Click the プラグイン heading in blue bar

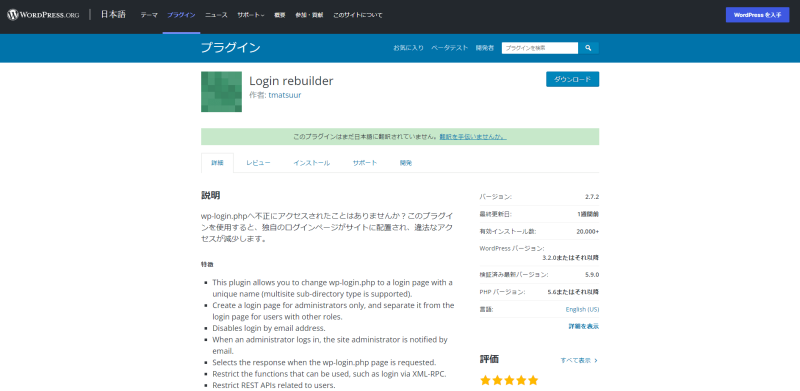pyautogui.click(x=231, y=48)
